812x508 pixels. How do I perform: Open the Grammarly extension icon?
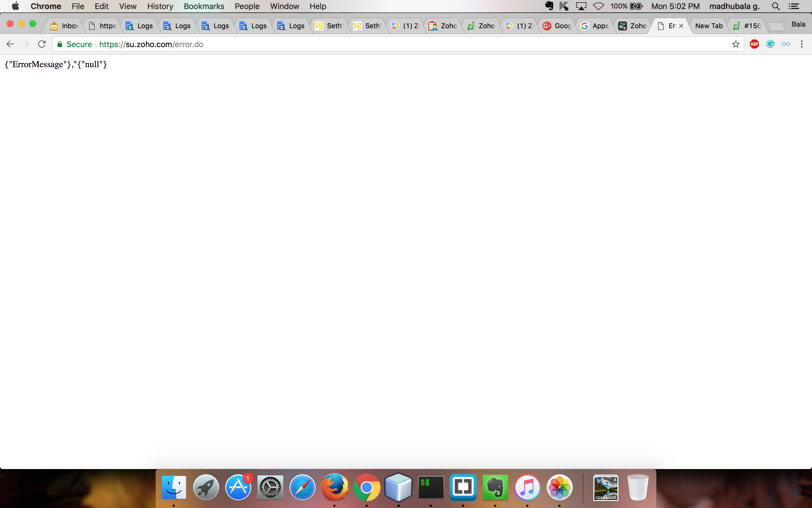coord(770,44)
